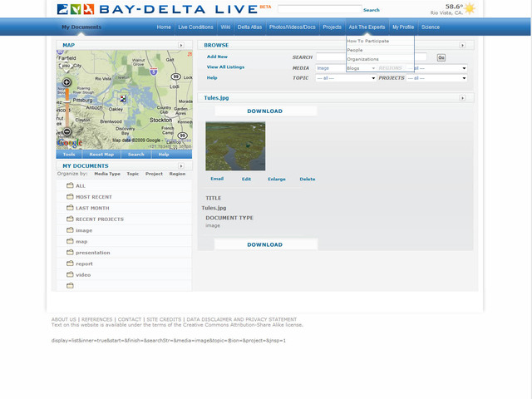Select Organizations submenu entry

[x=362, y=59]
